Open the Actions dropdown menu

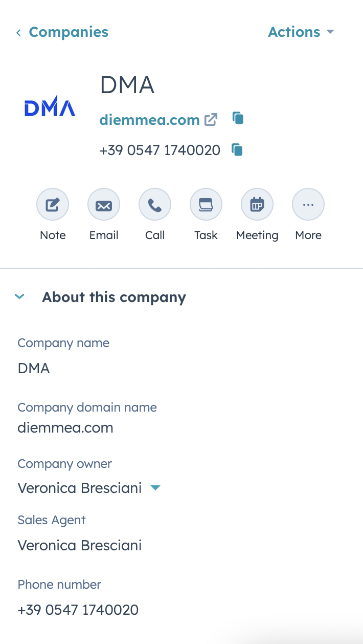point(301,32)
